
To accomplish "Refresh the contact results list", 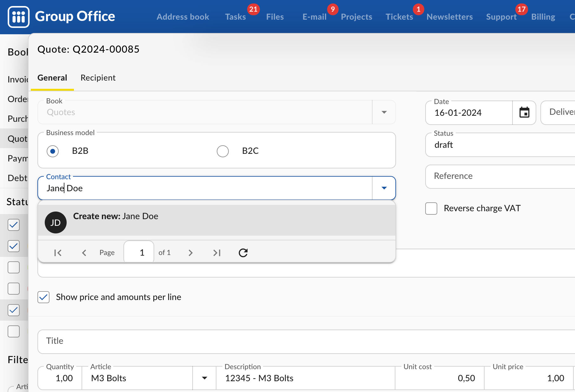I will (x=243, y=253).
